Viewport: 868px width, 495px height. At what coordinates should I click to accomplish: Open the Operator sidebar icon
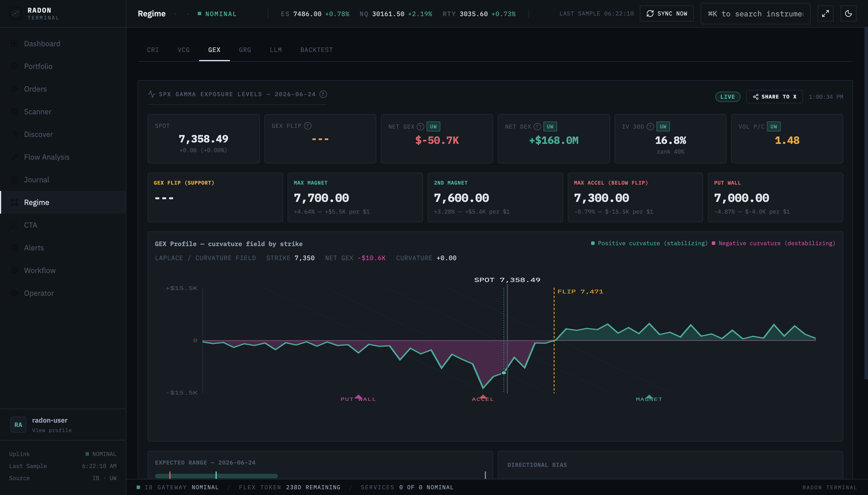click(14, 293)
